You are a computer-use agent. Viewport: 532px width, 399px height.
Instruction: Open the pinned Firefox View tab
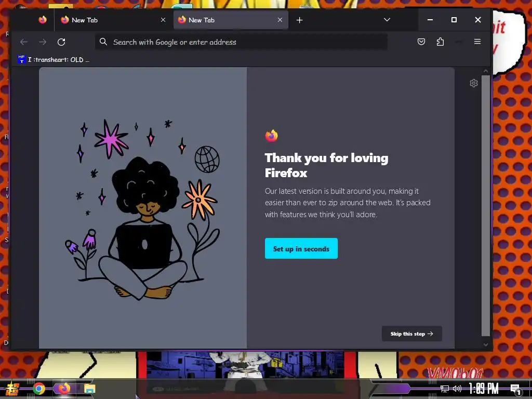43,20
